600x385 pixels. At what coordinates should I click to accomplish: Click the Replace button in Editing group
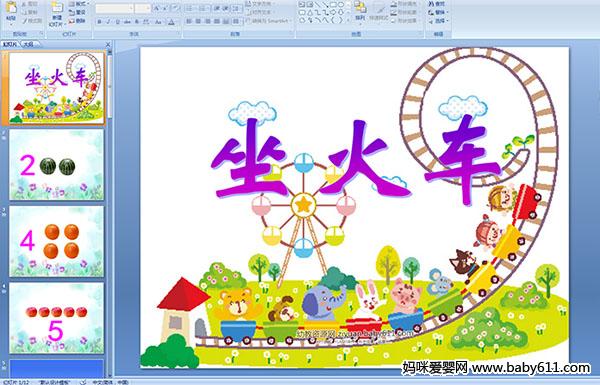438,12
